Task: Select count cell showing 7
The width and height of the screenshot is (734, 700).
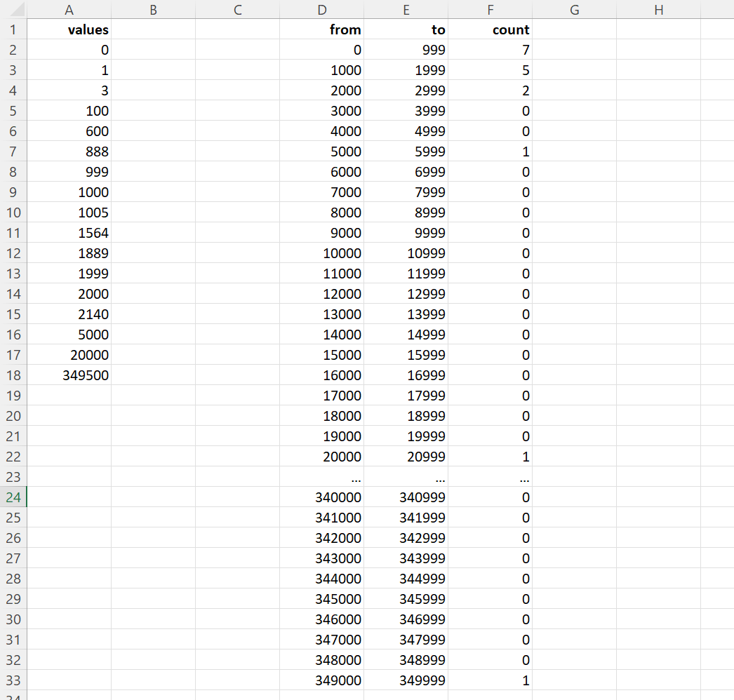Action: pos(490,50)
